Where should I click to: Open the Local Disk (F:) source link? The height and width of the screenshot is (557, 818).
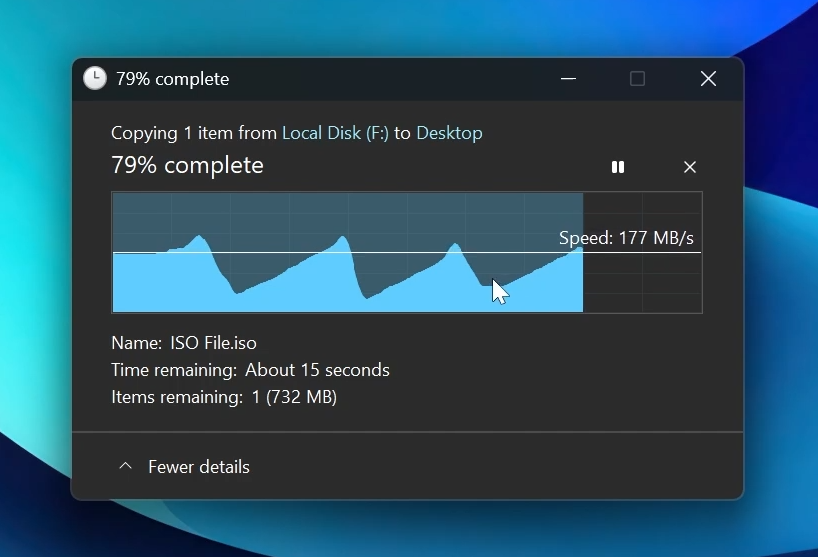coord(335,133)
